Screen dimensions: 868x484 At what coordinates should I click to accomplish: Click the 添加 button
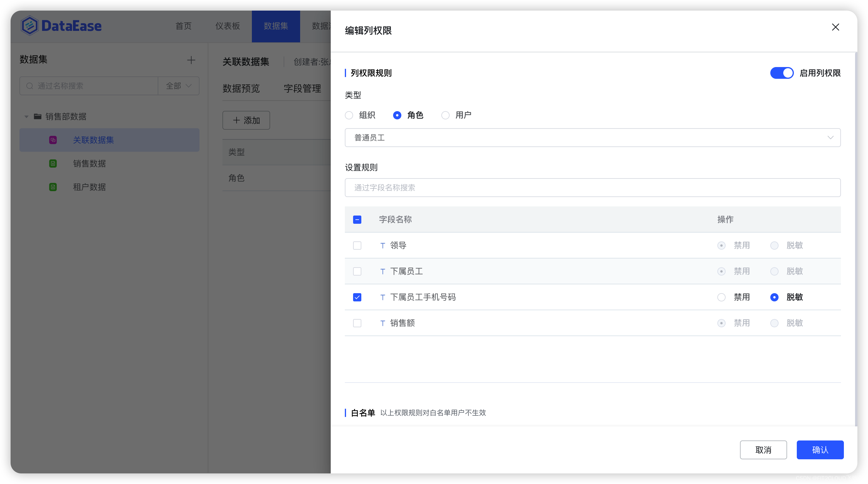(246, 120)
